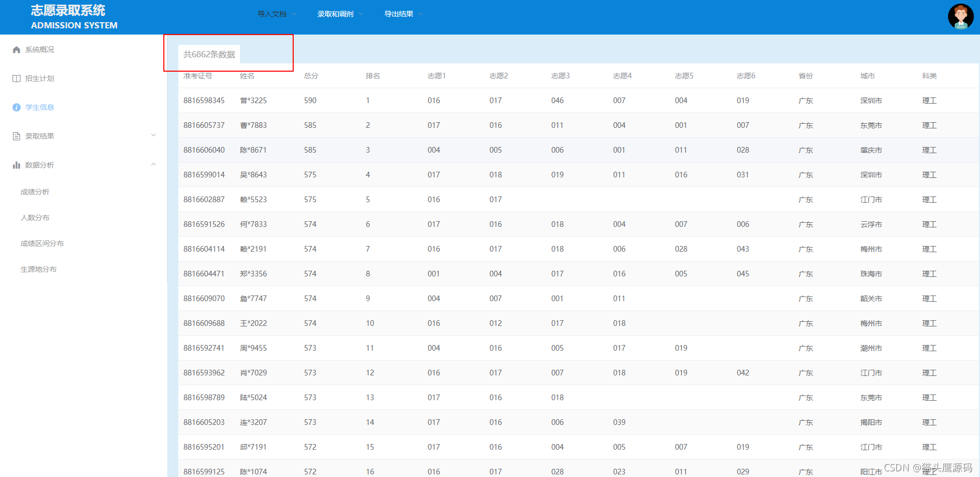Click name 吴*8643
980x477 pixels.
coord(254,175)
